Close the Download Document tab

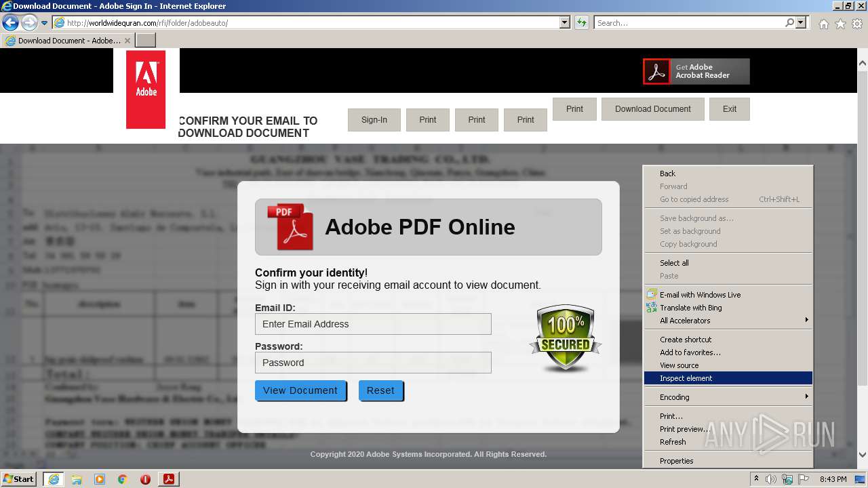pos(127,41)
